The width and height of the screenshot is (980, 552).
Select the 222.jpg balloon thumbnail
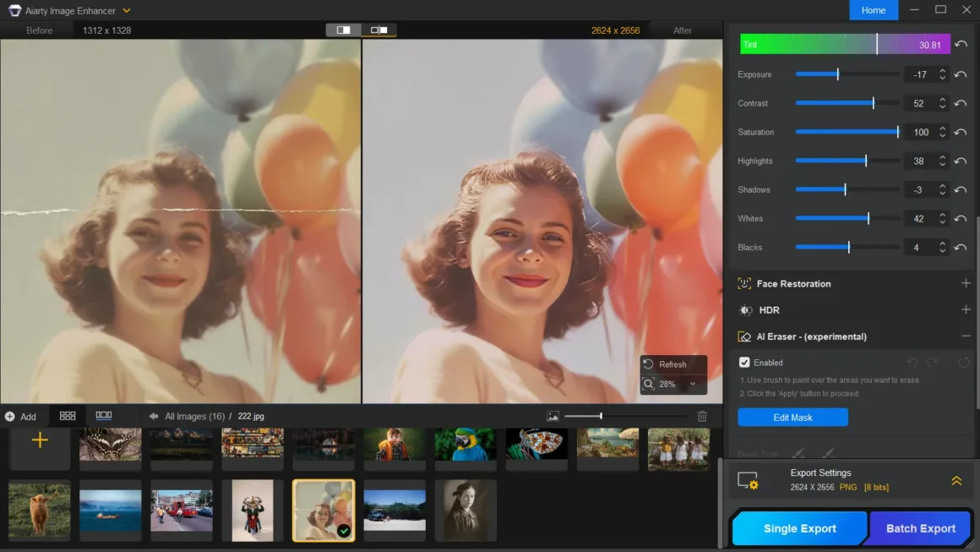click(x=324, y=510)
